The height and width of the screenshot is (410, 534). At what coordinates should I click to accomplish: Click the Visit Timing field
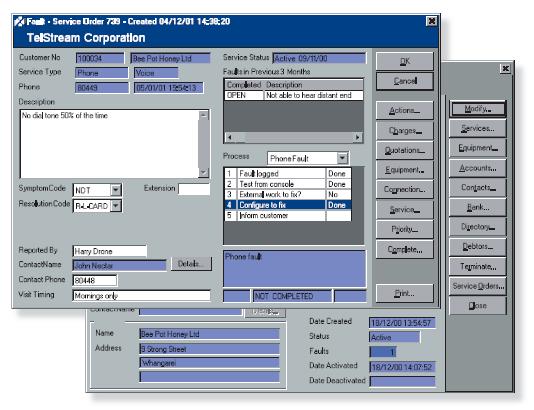[141, 296]
